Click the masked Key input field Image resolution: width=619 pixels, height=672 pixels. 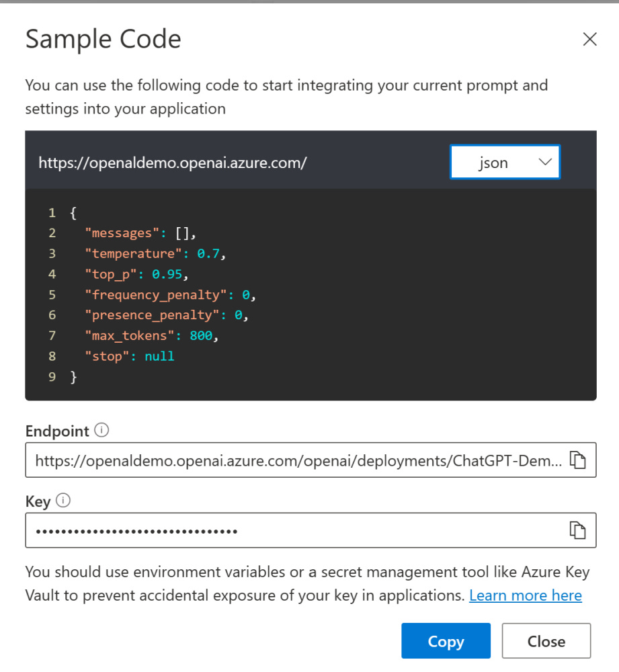(x=296, y=530)
